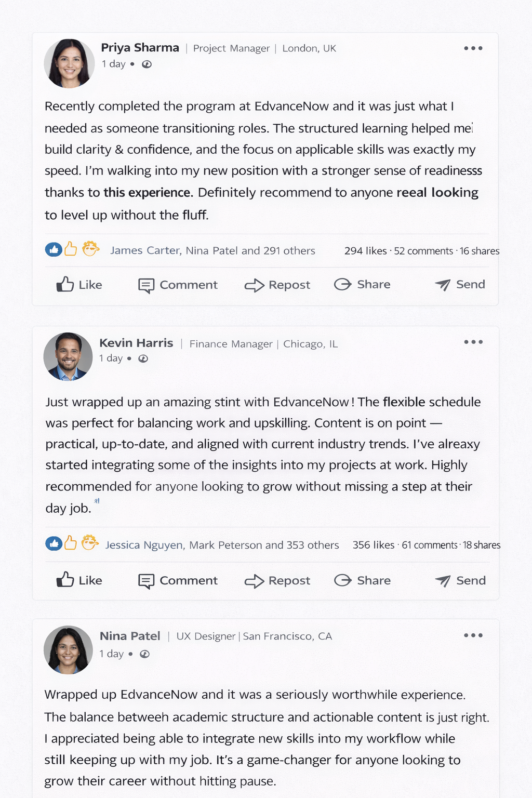Share Priya Sharma's post
532x798 pixels.
click(x=362, y=284)
